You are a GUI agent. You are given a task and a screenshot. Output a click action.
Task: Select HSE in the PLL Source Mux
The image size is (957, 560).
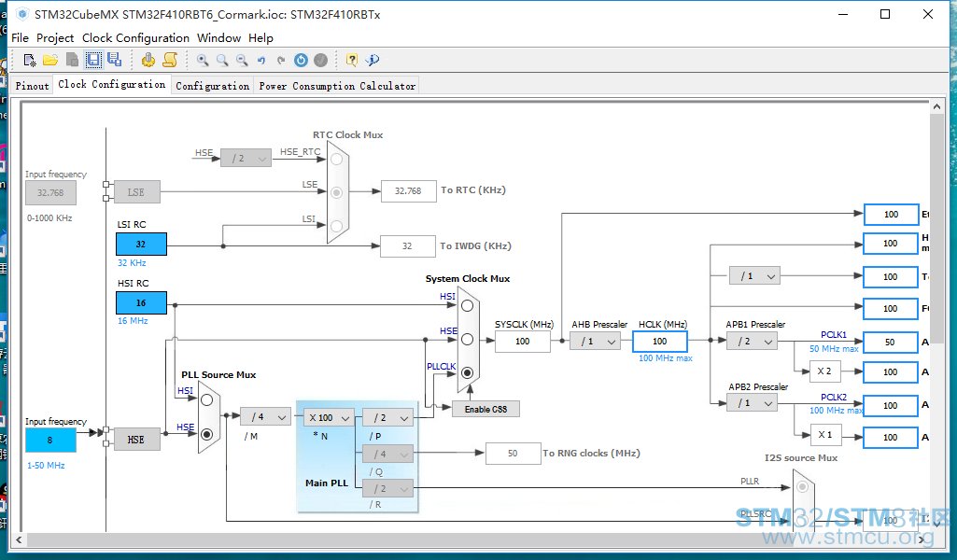[207, 434]
